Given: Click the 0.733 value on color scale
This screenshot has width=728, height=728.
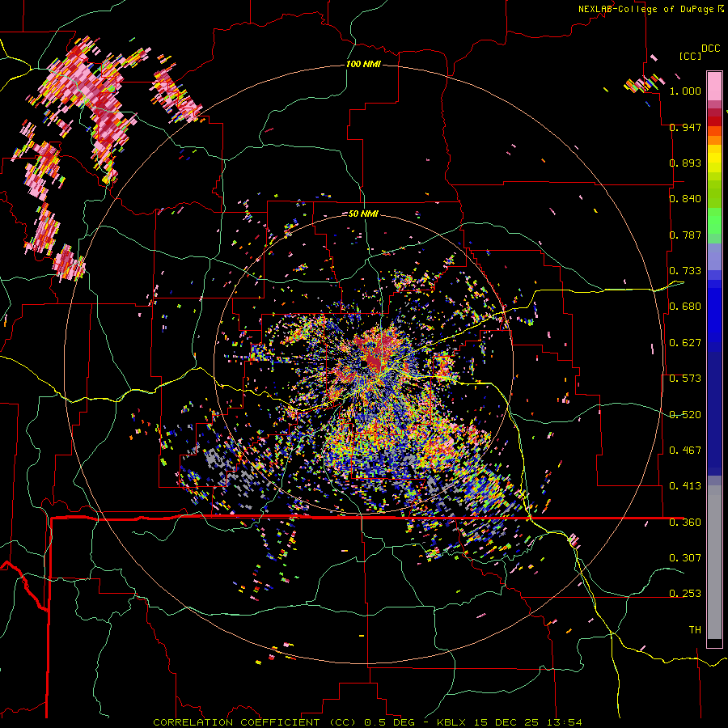Looking at the screenshot, I should [685, 271].
